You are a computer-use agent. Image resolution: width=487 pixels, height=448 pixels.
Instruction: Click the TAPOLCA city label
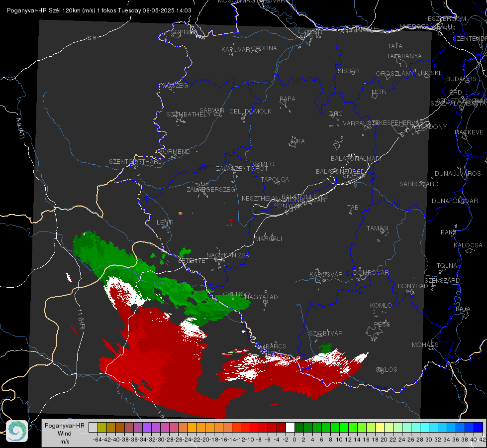coord(275,180)
